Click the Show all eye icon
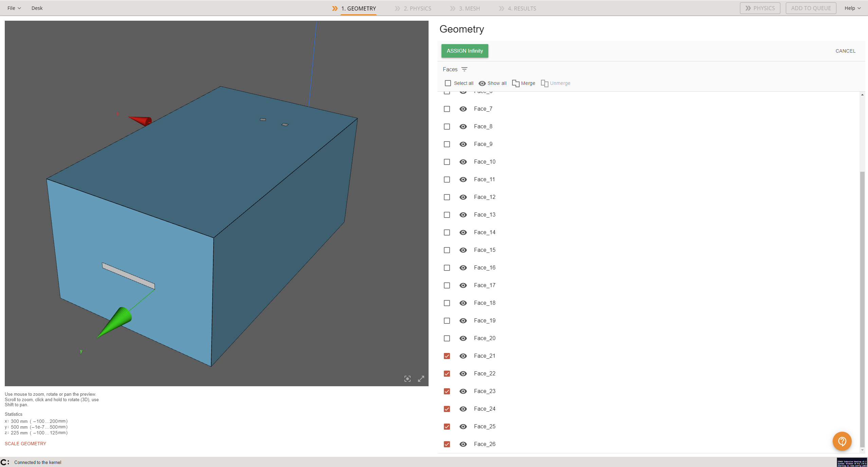 [x=482, y=83]
